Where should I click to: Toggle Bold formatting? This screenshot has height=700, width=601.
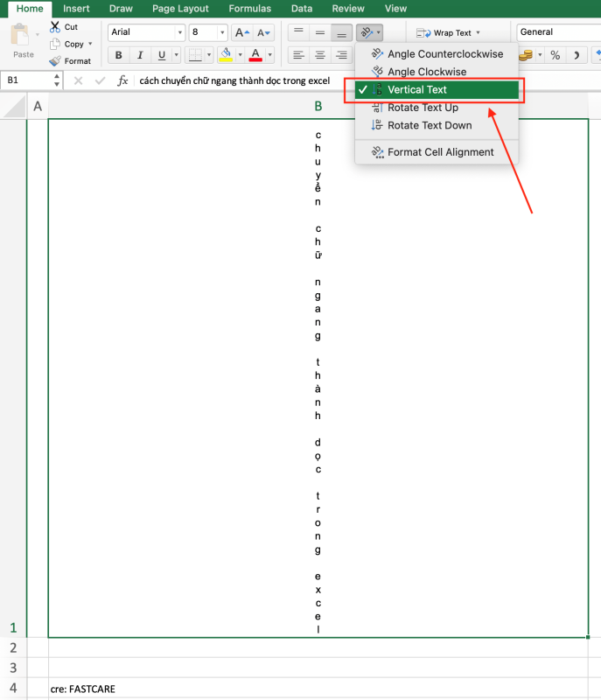tap(119, 55)
